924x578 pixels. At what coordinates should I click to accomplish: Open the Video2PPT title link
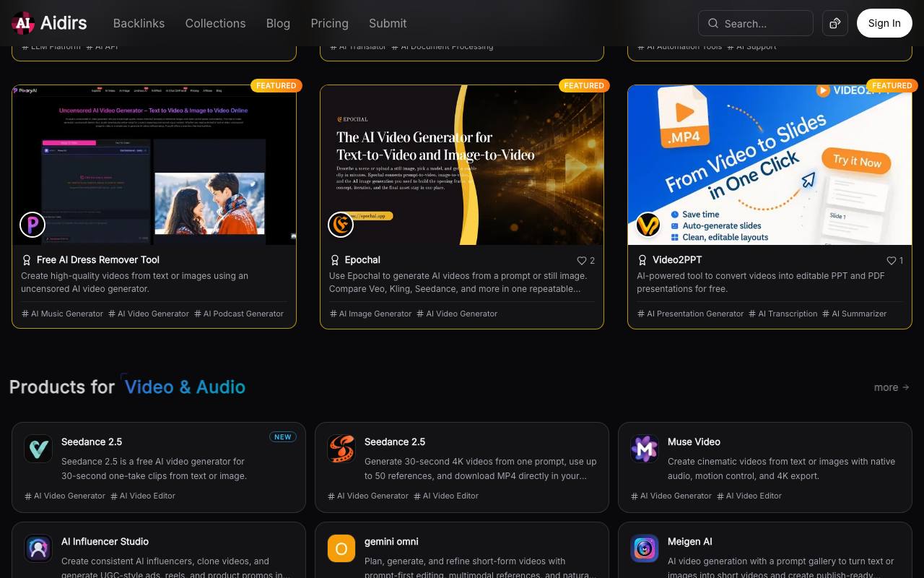pyautogui.click(x=677, y=260)
